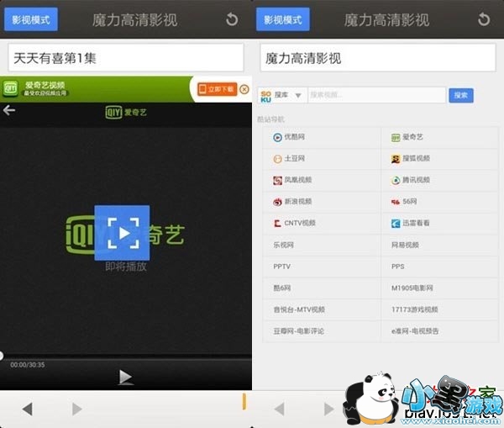
Task: Tap the play triangle below the timeline
Action: 125,377
